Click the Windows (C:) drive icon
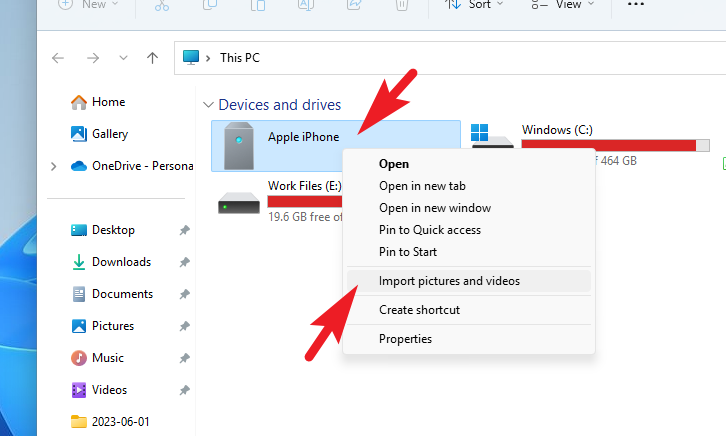 pos(492,136)
